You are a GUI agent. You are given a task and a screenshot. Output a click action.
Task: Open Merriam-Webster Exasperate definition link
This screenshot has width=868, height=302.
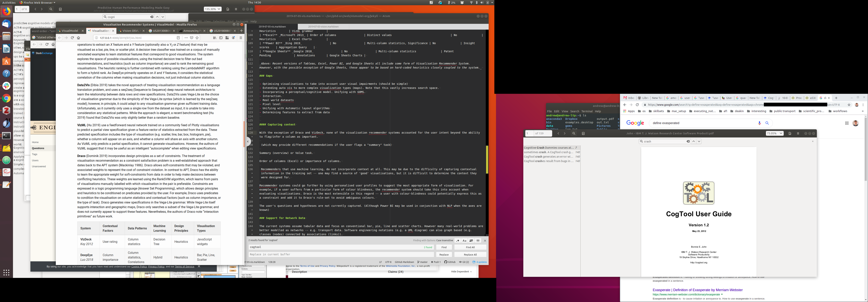pos(697,290)
